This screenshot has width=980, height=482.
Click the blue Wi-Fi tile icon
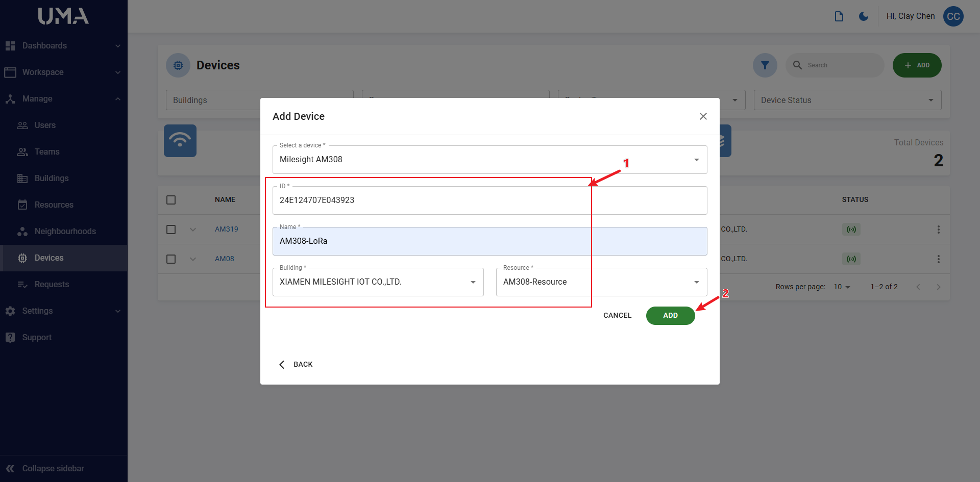click(180, 141)
